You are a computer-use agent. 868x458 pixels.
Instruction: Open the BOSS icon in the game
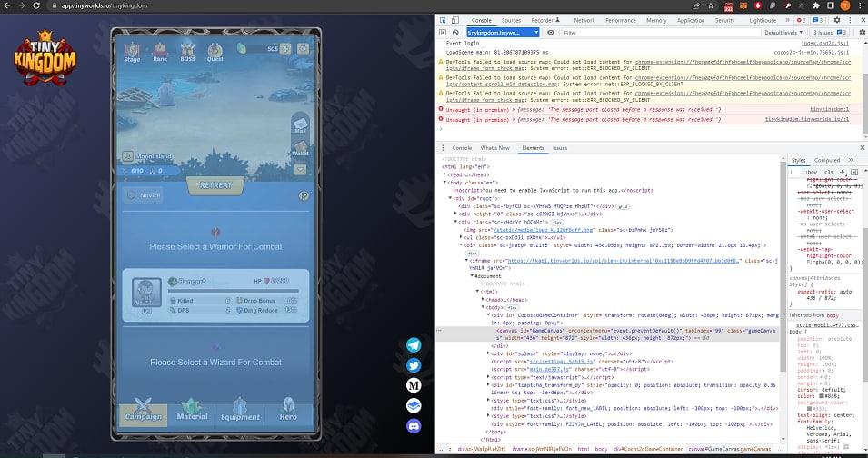pos(187,52)
